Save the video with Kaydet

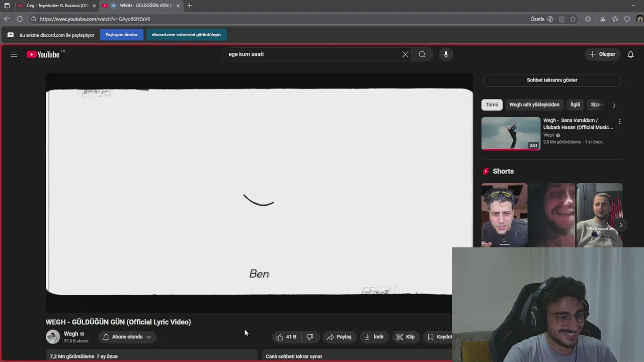coord(439,337)
